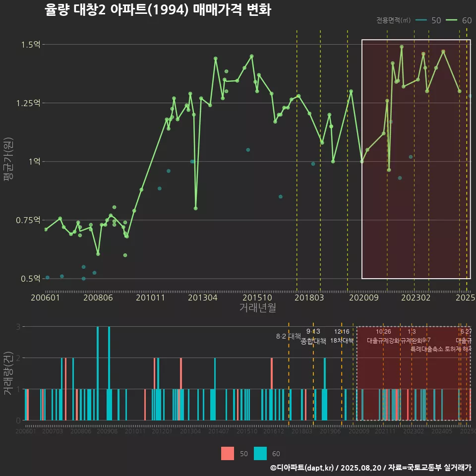Screen dimensions: 476x476
Task: Click the 자료=국토교통부 실거래가 source text
Action: (x=430, y=468)
